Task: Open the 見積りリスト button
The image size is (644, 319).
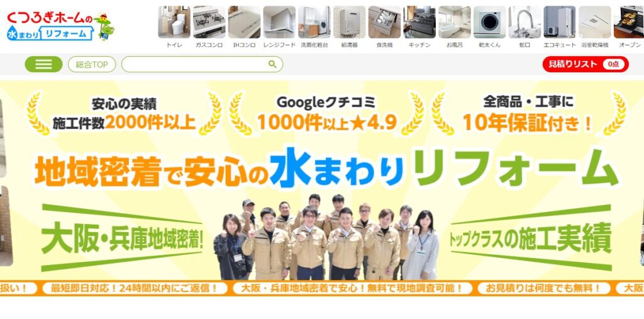Action: pos(586,64)
